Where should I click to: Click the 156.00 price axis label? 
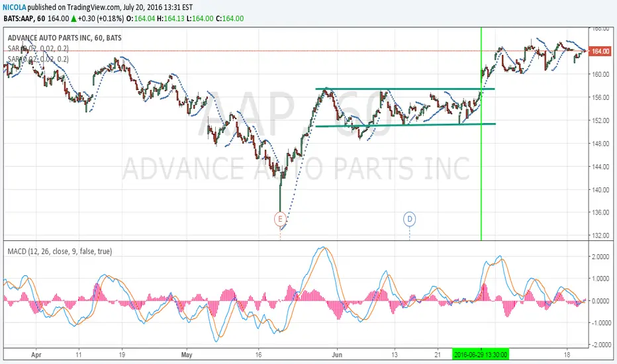(600, 97)
